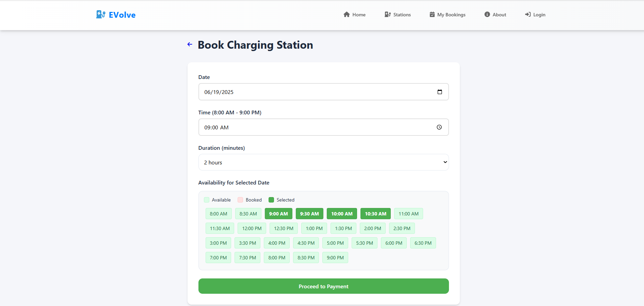Choose the 5:00 PM time slot
Screen dimensions: 644x306
coord(335,243)
